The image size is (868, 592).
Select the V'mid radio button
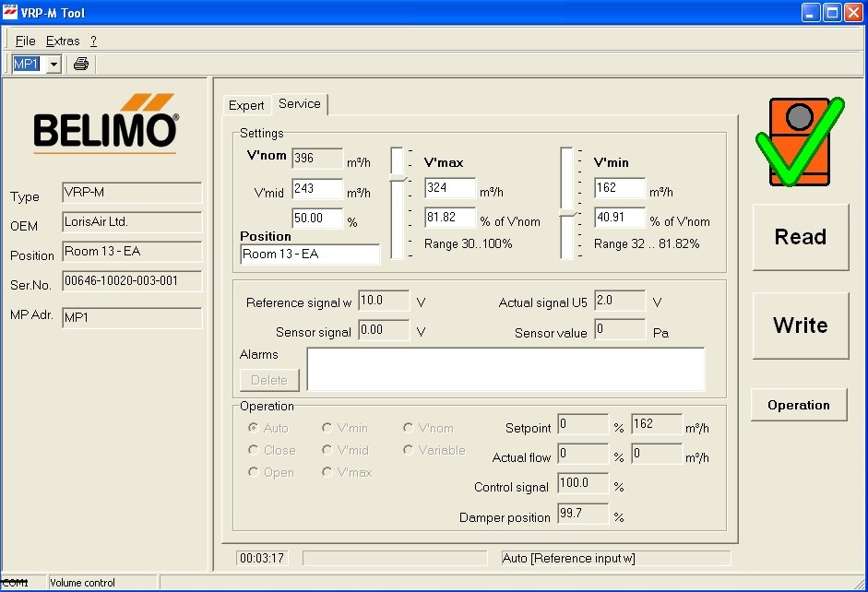tap(327, 450)
